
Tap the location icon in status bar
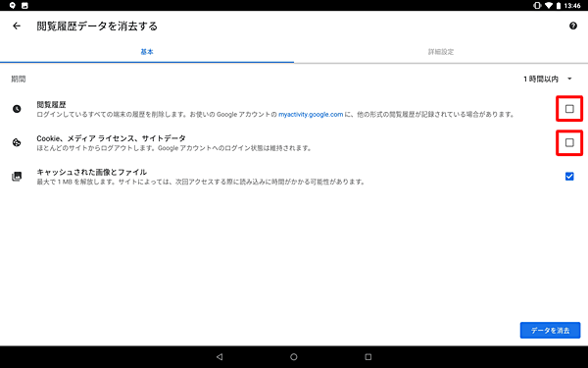[x=13, y=5]
